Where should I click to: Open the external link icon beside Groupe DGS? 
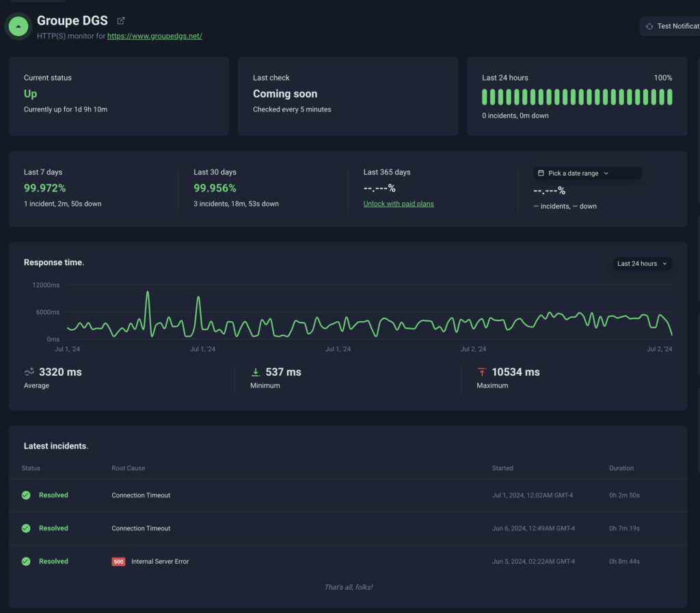[x=121, y=21]
